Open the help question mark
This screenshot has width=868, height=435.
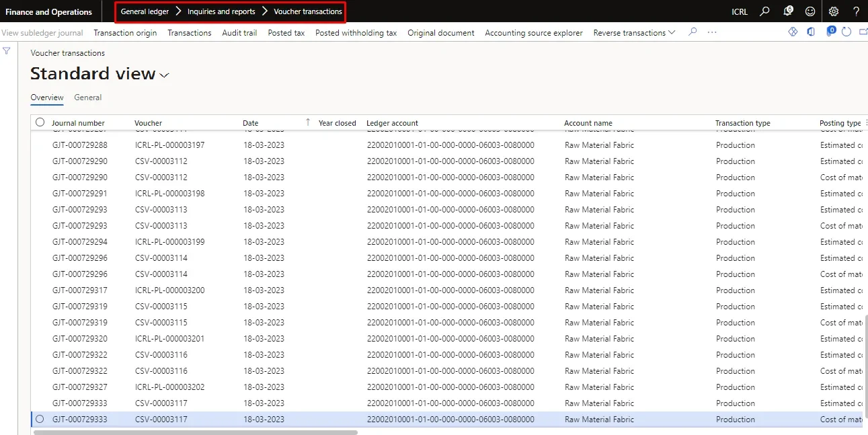coord(856,11)
